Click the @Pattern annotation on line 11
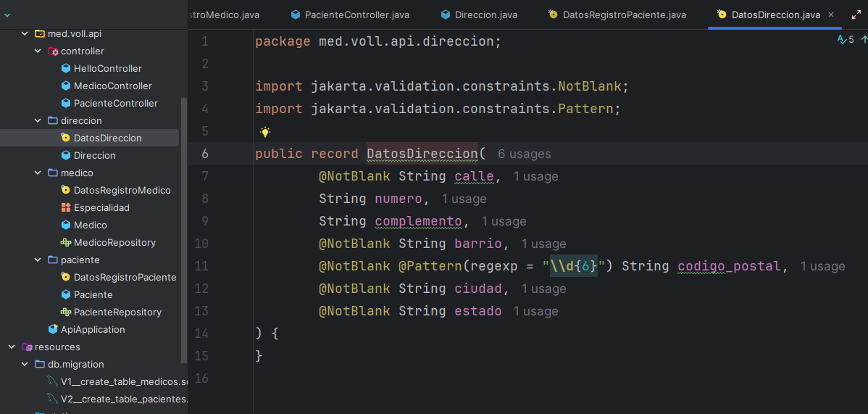This screenshot has width=868, height=414. [430, 267]
